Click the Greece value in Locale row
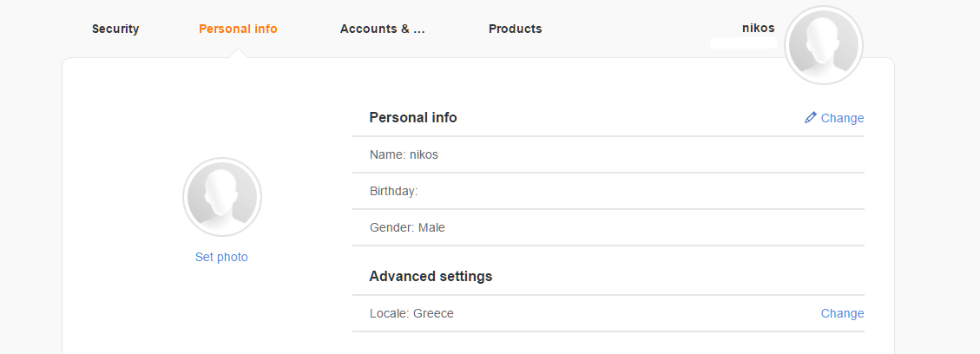The width and height of the screenshot is (980, 354). pyautogui.click(x=433, y=313)
